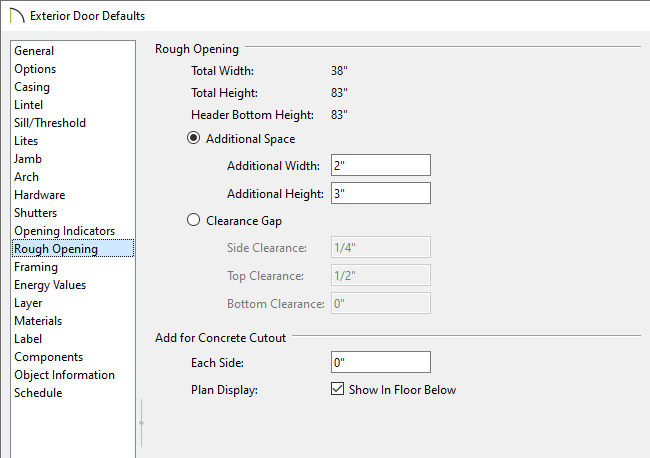Select the Additional Space radio button

(x=194, y=138)
